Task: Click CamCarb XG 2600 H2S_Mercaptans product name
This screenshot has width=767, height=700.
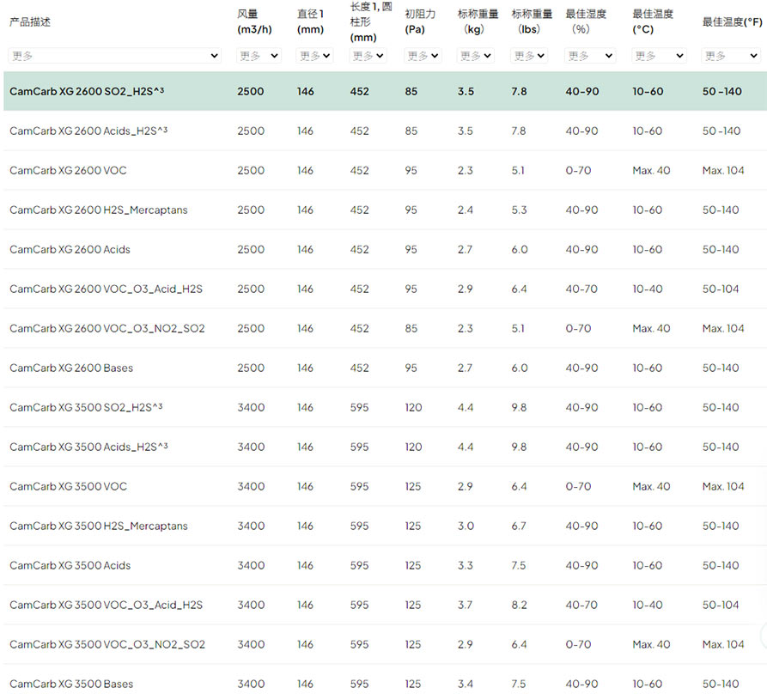Action: click(98, 210)
